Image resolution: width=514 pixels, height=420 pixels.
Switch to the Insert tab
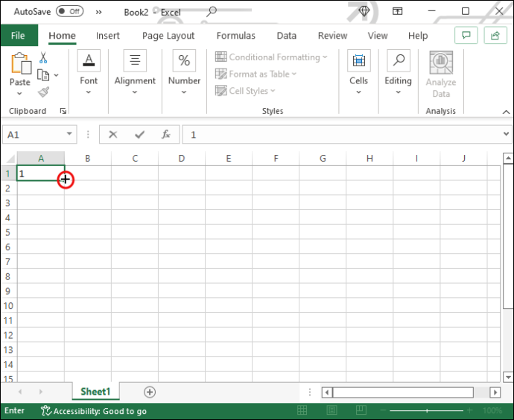coord(108,36)
